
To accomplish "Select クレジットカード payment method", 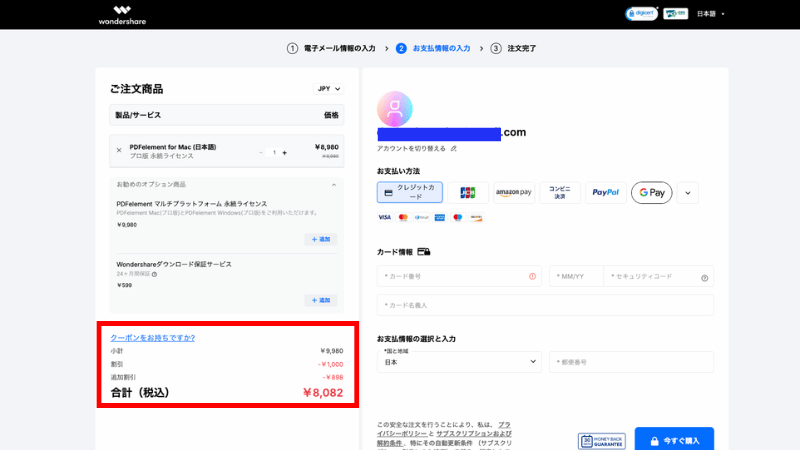I will [410, 192].
